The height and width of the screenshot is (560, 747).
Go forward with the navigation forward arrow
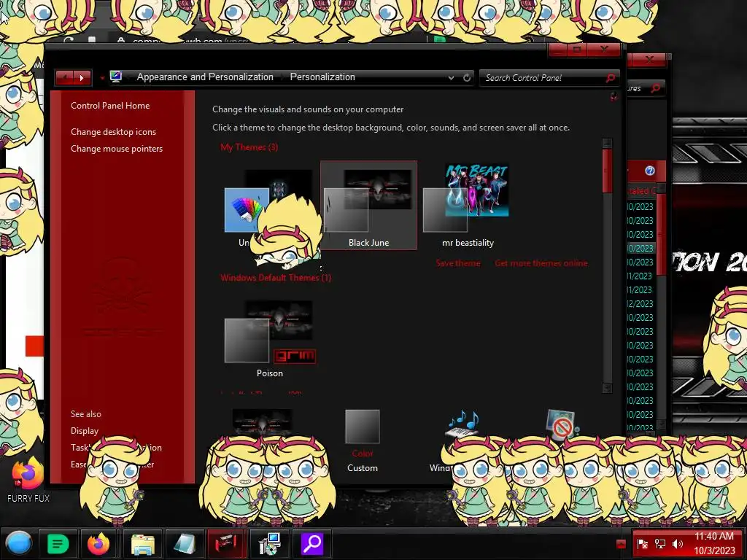(82, 77)
